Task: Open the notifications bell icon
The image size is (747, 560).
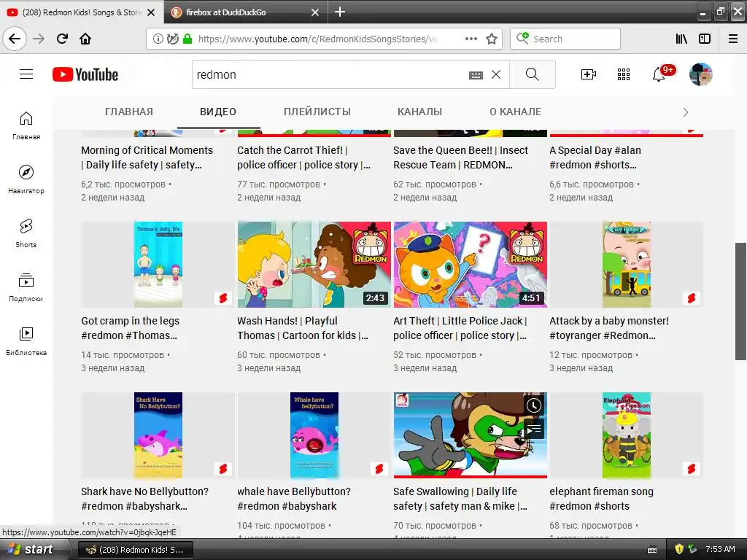Action: [659, 74]
